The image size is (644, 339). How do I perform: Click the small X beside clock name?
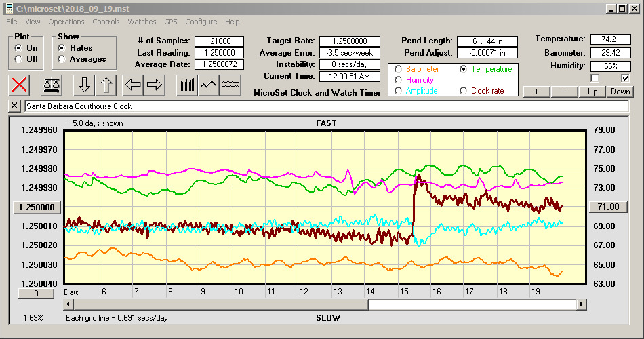(14, 106)
